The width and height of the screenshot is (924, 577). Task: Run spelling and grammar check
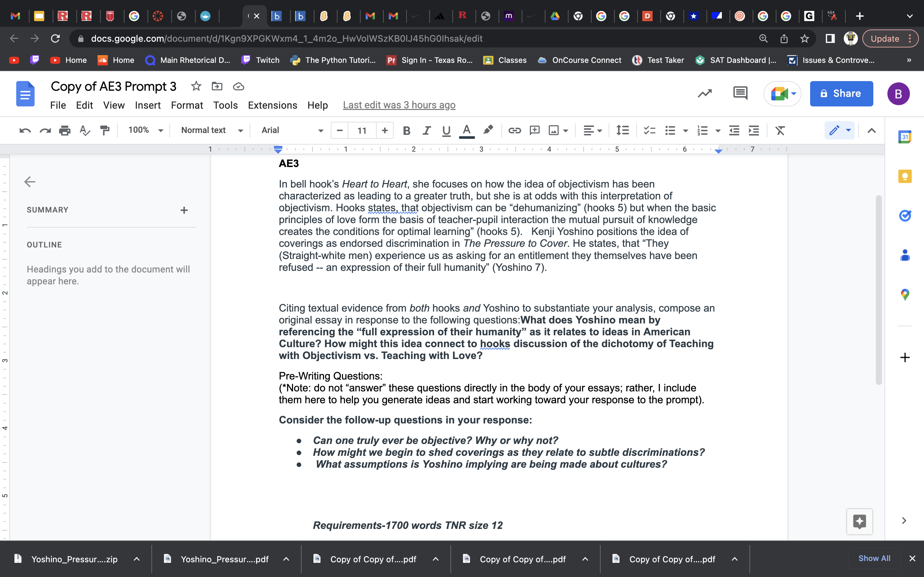point(84,130)
